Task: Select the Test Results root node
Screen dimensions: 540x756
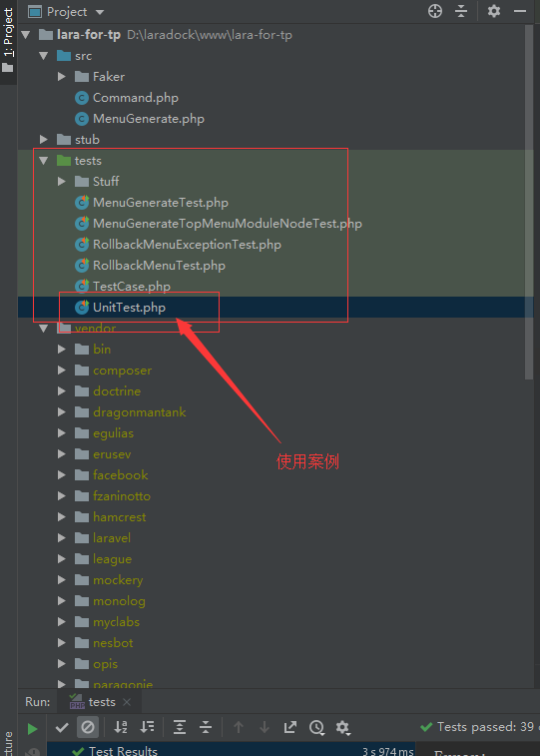Action: point(231,749)
